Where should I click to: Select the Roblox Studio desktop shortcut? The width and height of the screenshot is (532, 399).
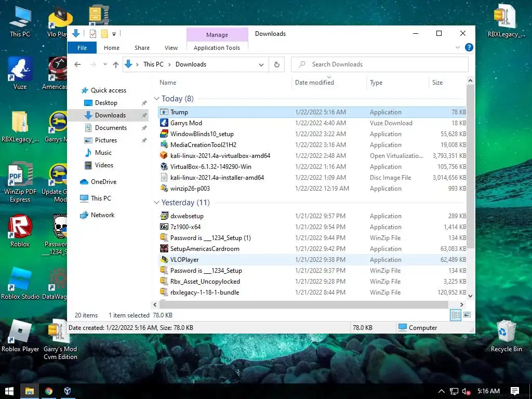point(20,284)
